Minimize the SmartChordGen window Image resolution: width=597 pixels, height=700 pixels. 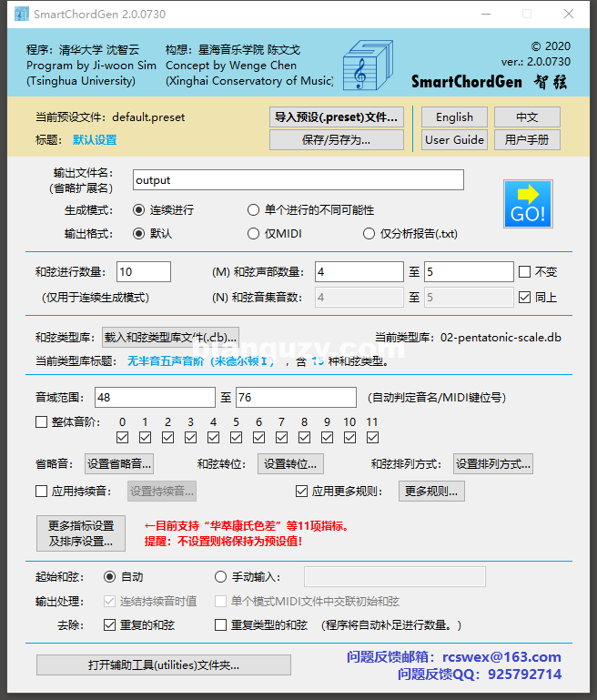486,14
